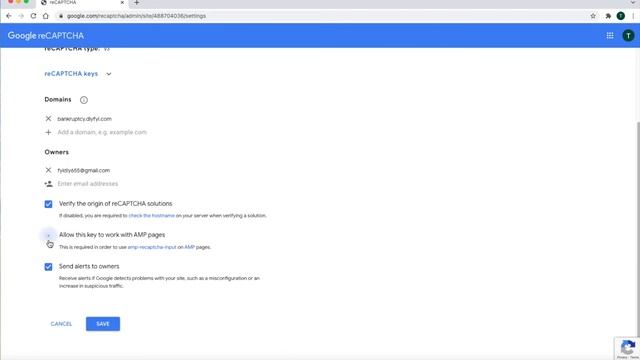Show the Domains info icon
This screenshot has height=360, width=640.
(84, 100)
